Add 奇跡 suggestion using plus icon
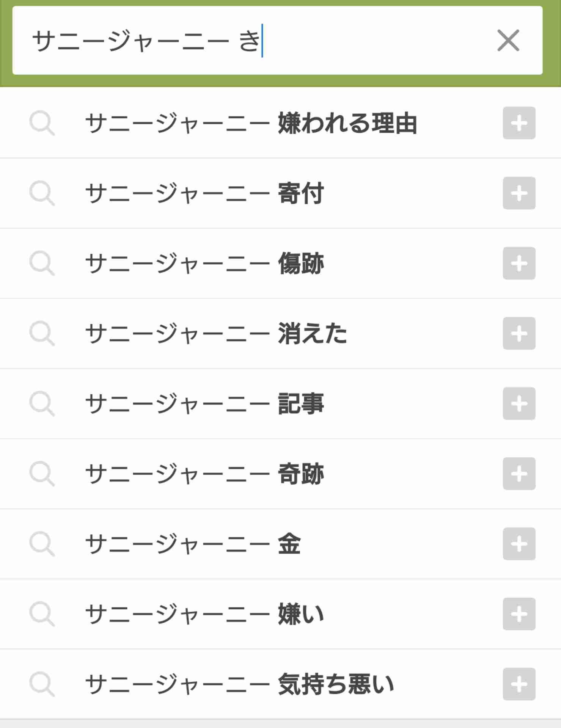The height and width of the screenshot is (728, 561). (519, 474)
